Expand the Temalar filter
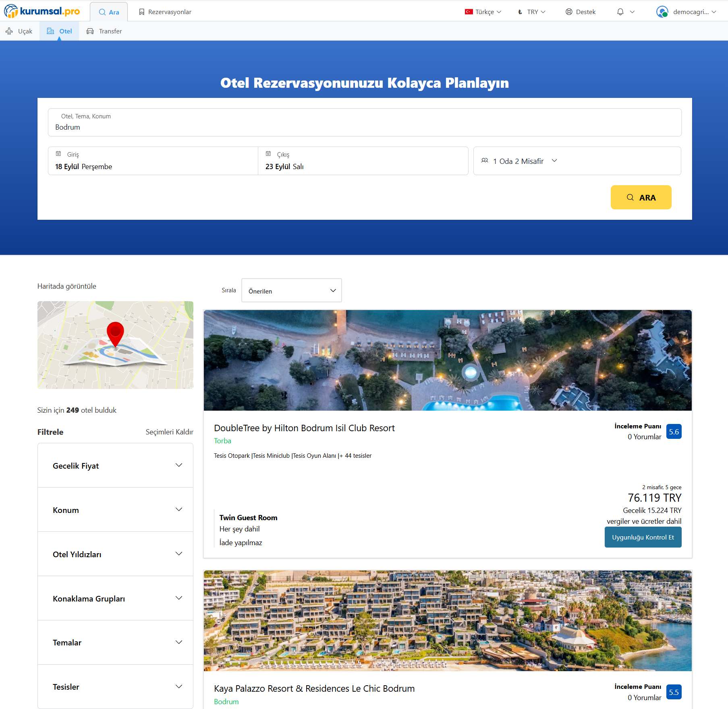728x709 pixels. [115, 643]
